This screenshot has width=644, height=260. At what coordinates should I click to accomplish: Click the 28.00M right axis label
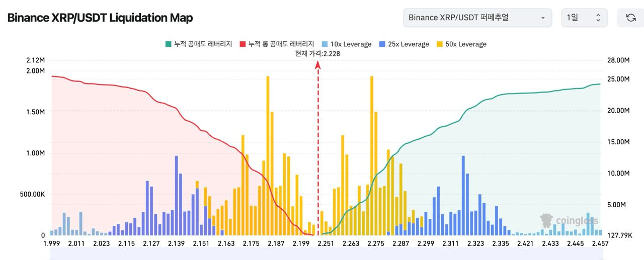(619, 60)
